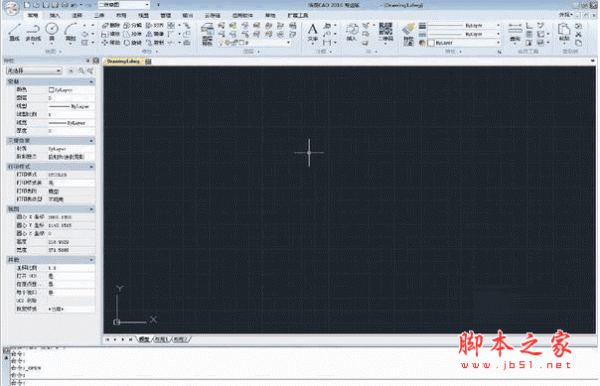Open the View (视图) ribbon tab
The image size is (600, 386).
click(x=143, y=15)
